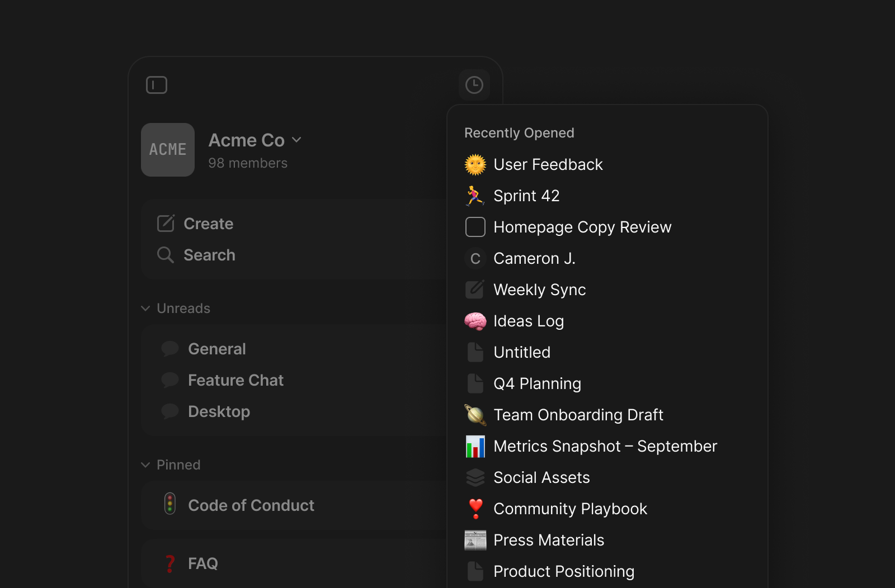Screen dimensions: 895x588
Task: Click the ACME workspace logo
Action: tap(168, 150)
